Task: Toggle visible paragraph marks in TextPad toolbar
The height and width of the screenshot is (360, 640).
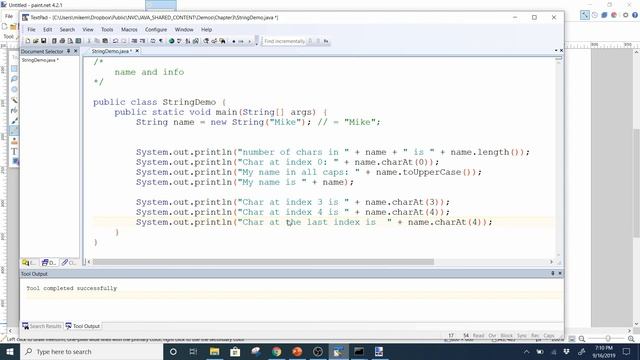Action: pos(161,41)
